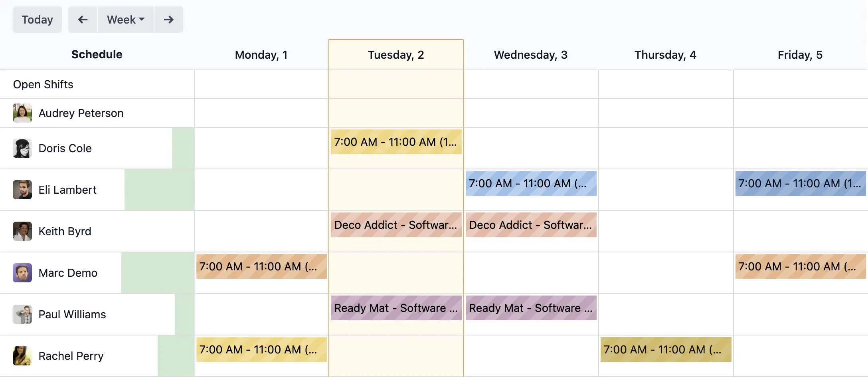Open the Week view selector
This screenshot has width=868, height=377.
125,19
